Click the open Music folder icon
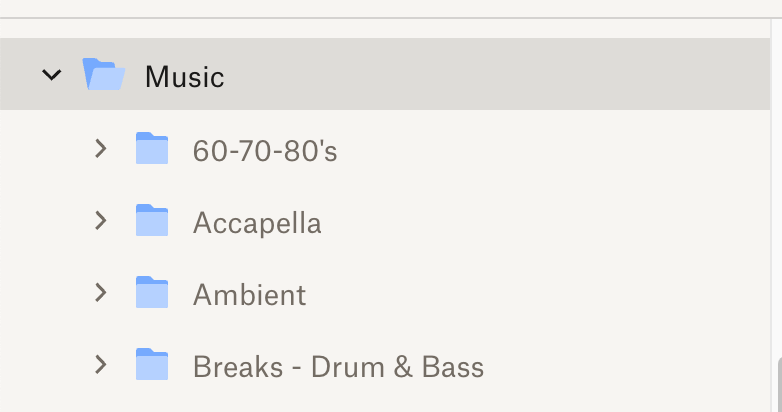782x412 pixels. [103, 75]
